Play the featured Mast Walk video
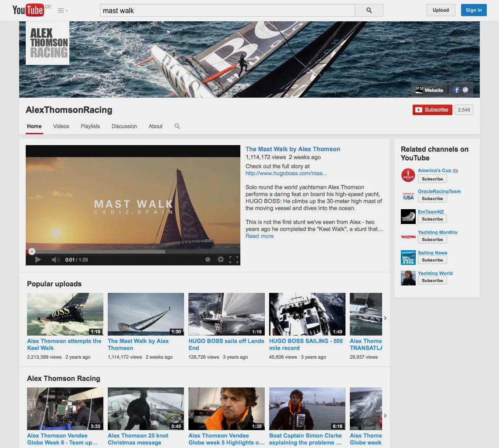The image size is (499, 448). (x=38, y=260)
